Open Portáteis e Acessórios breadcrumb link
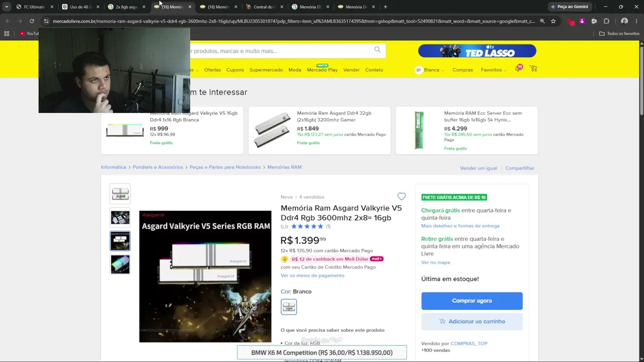 [x=158, y=167]
